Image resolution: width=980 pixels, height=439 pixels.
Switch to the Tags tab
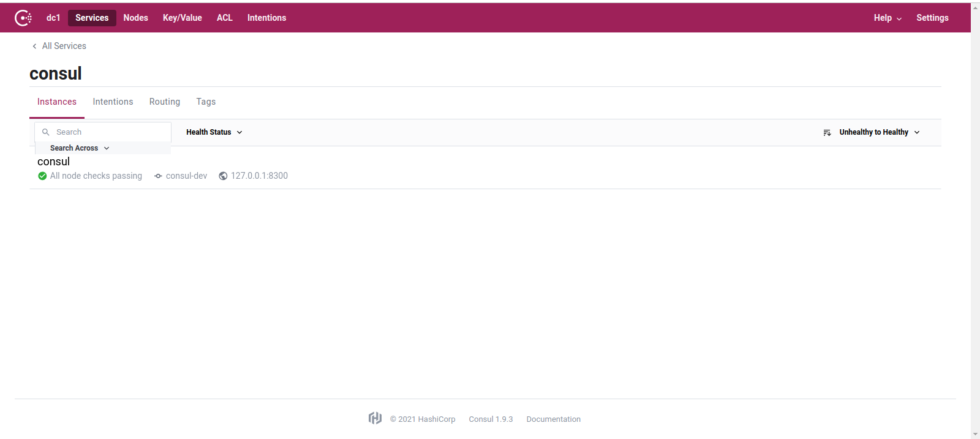[x=206, y=102]
